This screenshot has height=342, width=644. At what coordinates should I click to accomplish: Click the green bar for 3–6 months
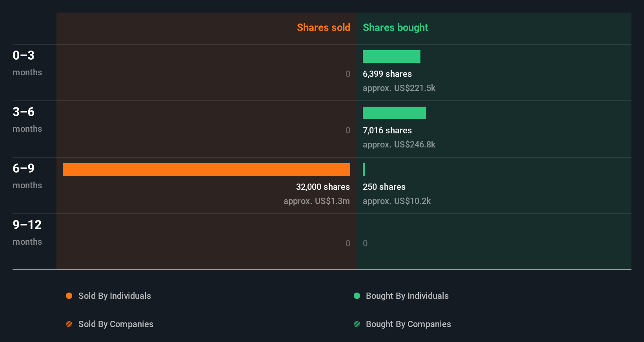(394, 113)
